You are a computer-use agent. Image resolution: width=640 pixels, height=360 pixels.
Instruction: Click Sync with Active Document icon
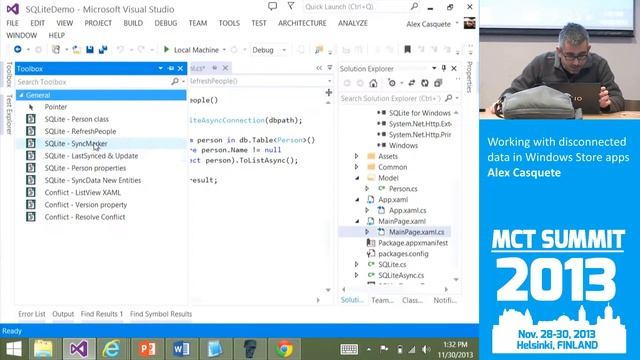[x=411, y=83]
